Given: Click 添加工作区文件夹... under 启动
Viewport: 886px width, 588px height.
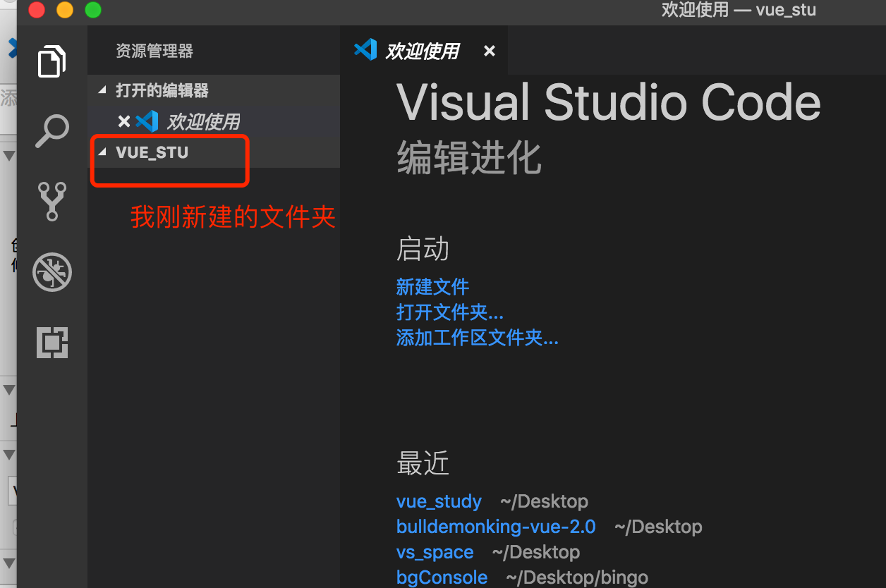Looking at the screenshot, I should 478,338.
